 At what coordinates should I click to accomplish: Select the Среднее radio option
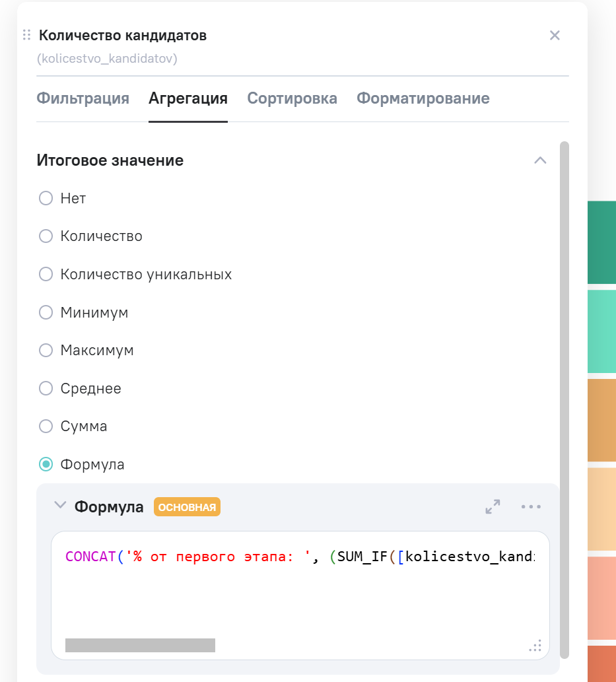pyautogui.click(x=46, y=388)
